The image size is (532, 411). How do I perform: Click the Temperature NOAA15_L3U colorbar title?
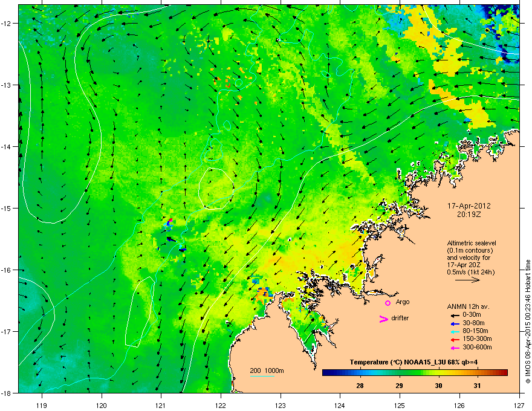point(414,362)
